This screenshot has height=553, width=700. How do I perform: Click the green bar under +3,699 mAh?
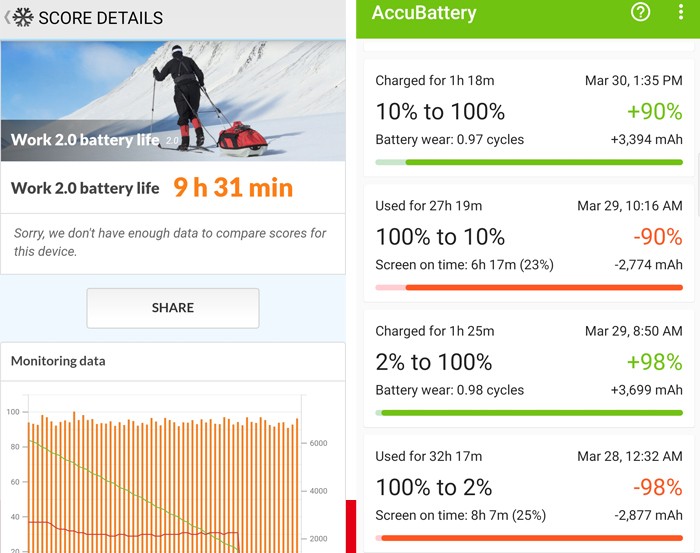point(529,413)
